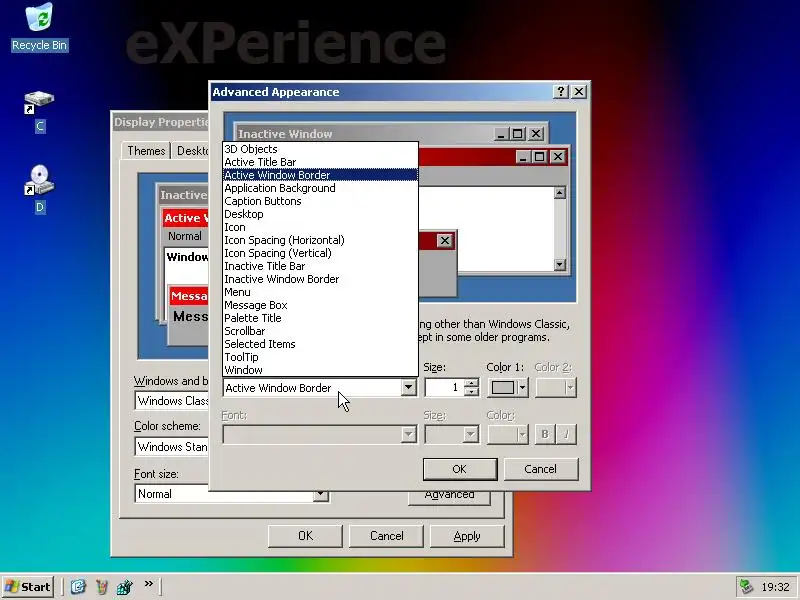
Task: Click Cancel in Advanced Appearance dialog
Action: coord(541,469)
